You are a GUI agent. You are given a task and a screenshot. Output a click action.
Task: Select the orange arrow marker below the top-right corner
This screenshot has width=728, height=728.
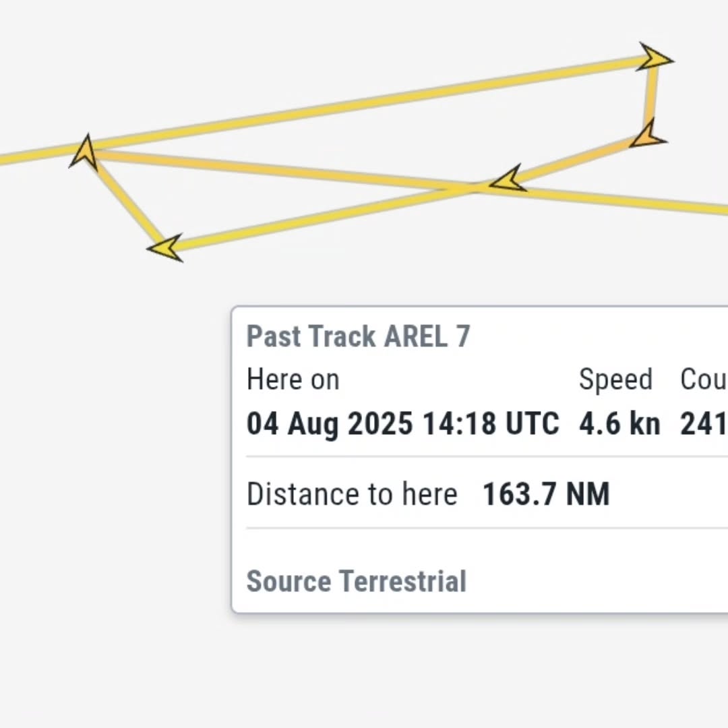point(648,137)
